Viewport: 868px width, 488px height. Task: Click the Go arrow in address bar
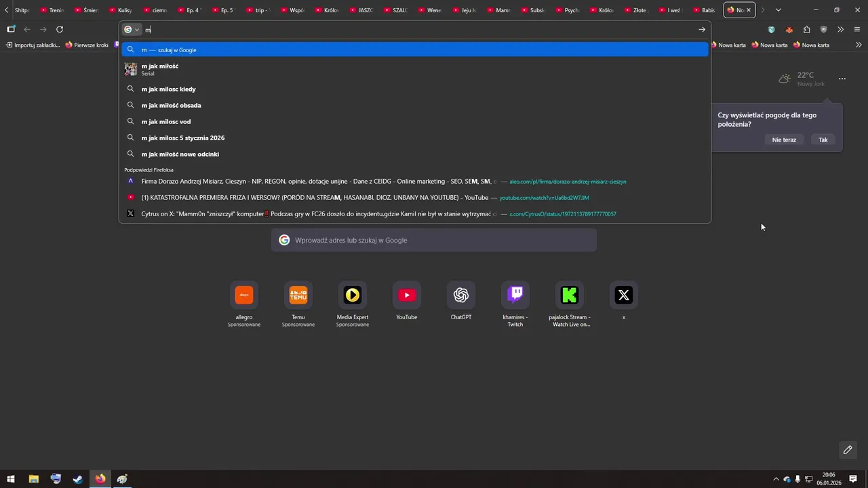pos(702,29)
